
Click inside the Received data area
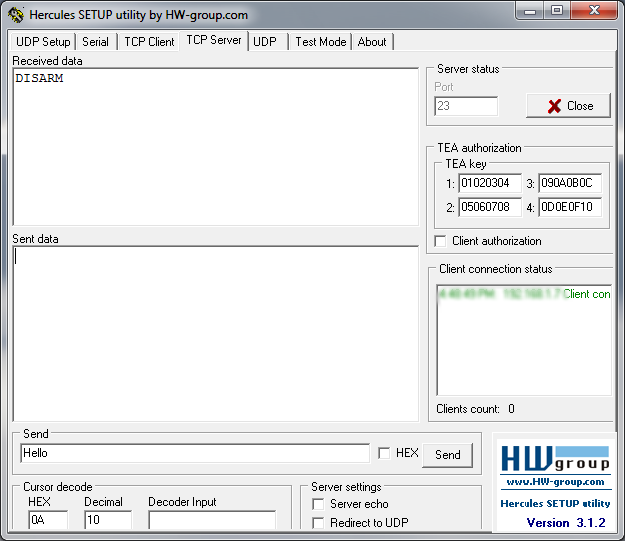click(216, 147)
